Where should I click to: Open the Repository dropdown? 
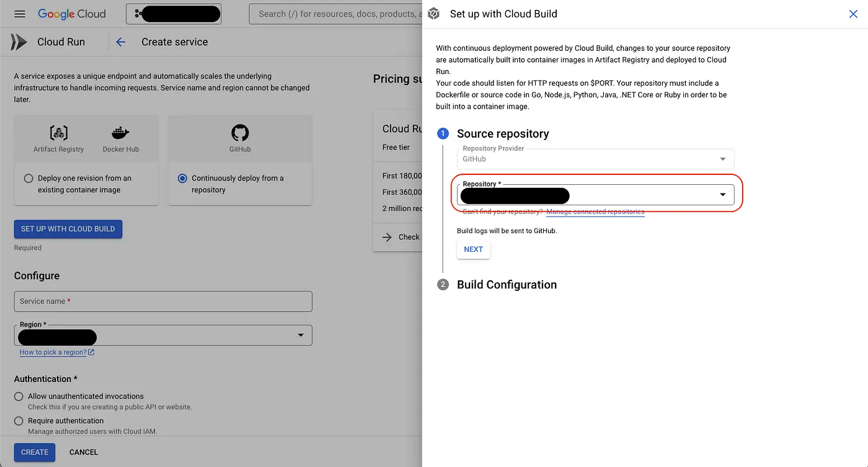595,195
